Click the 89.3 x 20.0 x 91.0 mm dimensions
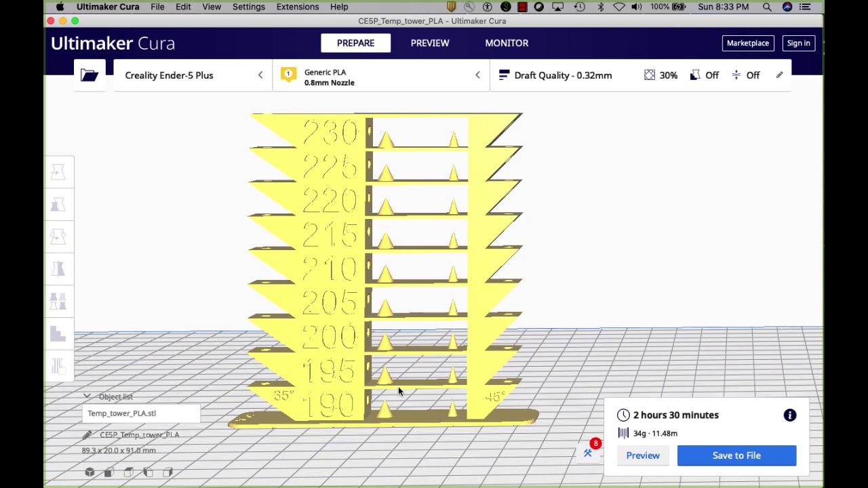Screen dimensions: 868x488 pos(119,450)
